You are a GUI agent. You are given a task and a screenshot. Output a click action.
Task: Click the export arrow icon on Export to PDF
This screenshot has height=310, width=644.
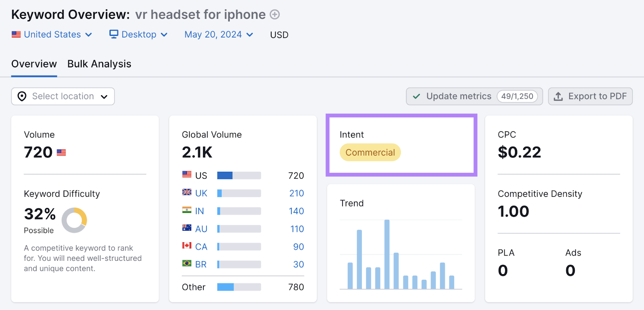[559, 96]
